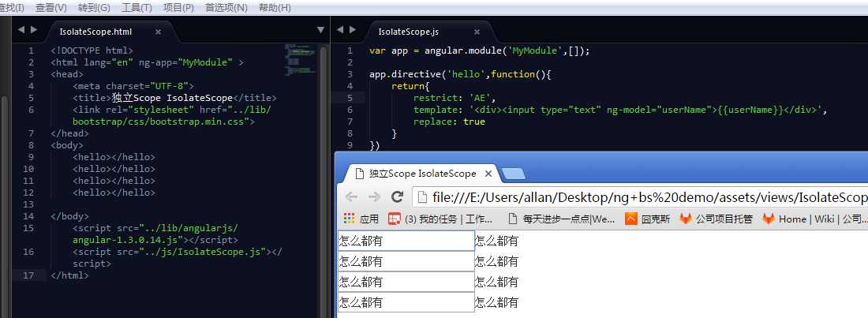Click the 'return{' line in IsolateScope.js

(x=410, y=86)
